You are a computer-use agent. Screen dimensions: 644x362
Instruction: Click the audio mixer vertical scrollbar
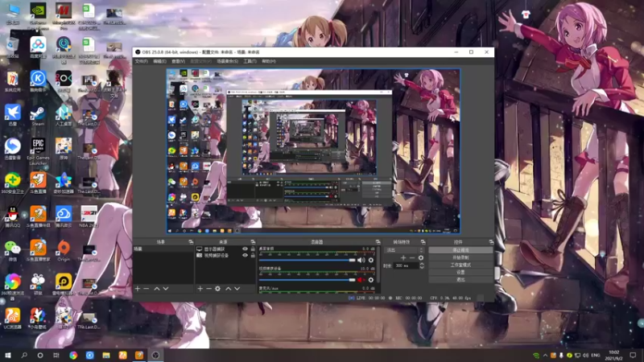tap(378, 265)
